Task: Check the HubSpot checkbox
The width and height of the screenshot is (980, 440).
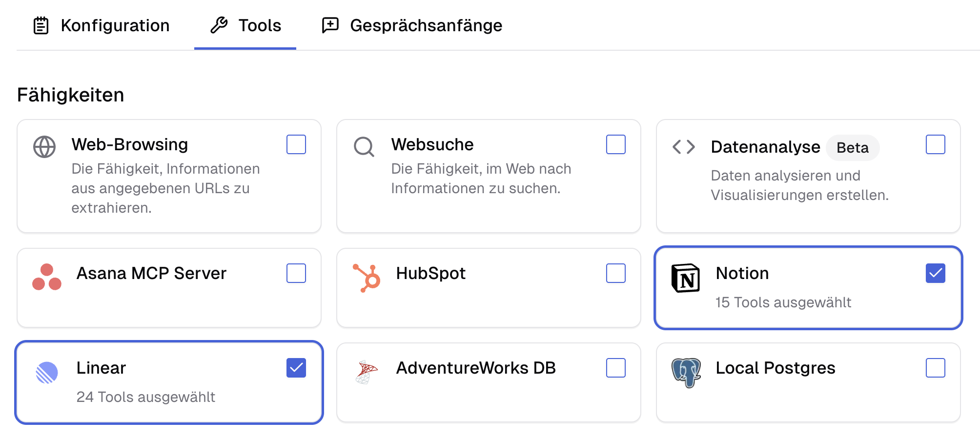Action: tap(616, 273)
